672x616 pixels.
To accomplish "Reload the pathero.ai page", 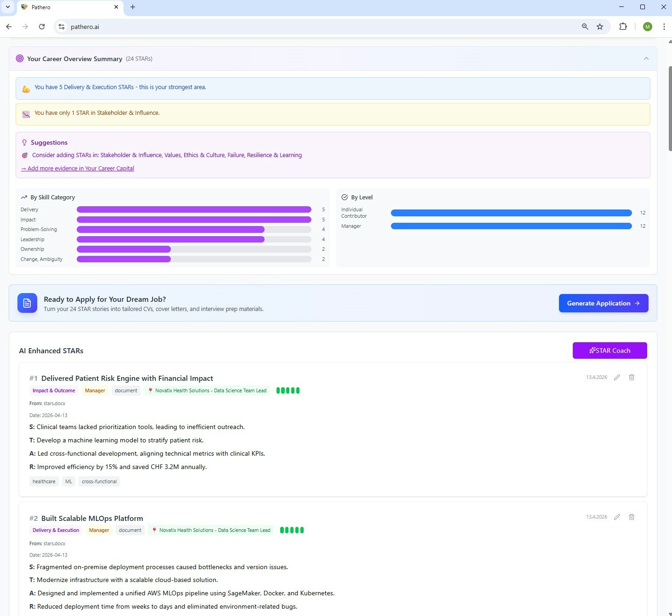I will pyautogui.click(x=42, y=27).
